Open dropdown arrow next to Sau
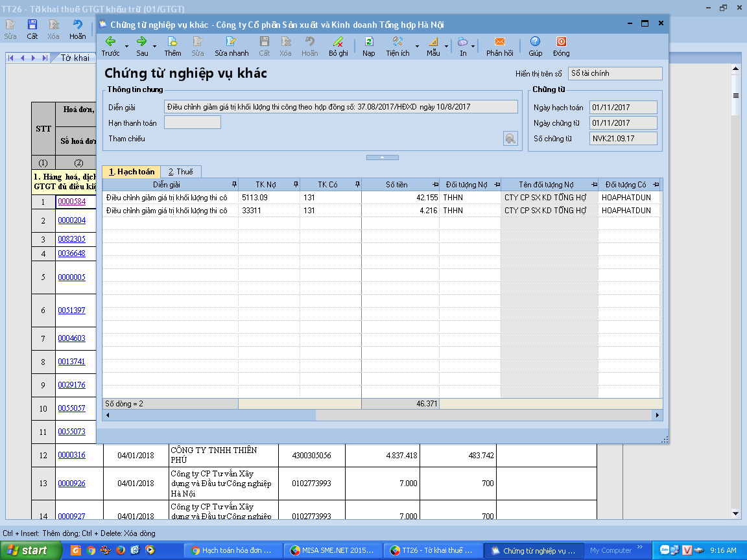The width and height of the screenshot is (747, 560). click(154, 46)
